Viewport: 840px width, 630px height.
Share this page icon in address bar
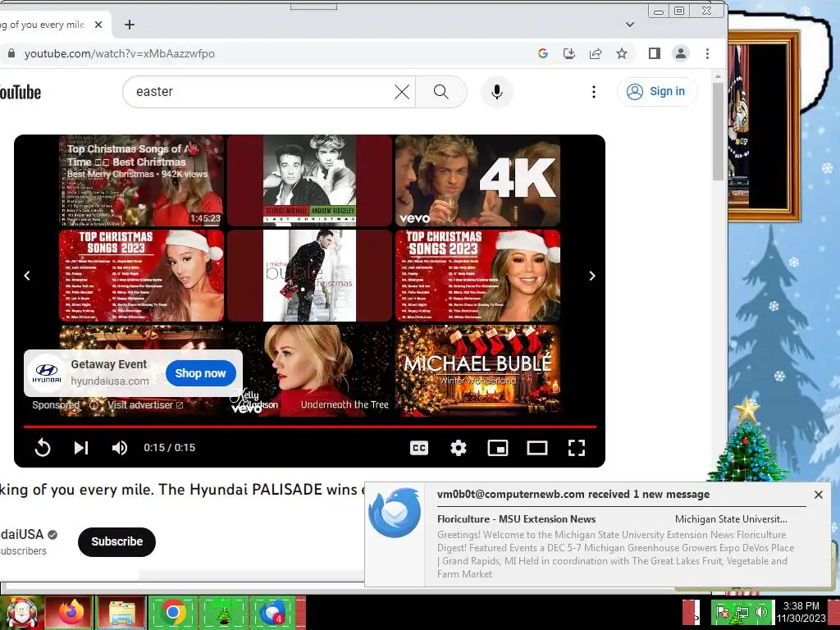click(x=596, y=53)
